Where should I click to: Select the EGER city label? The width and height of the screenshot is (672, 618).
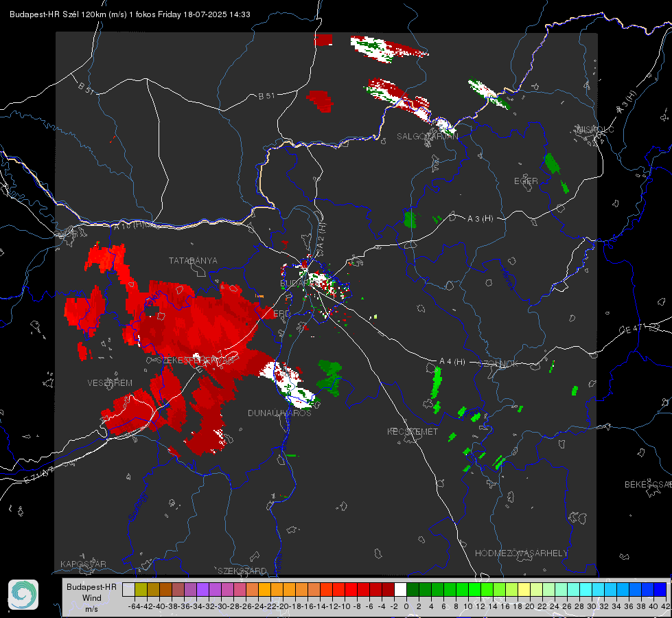click(526, 181)
